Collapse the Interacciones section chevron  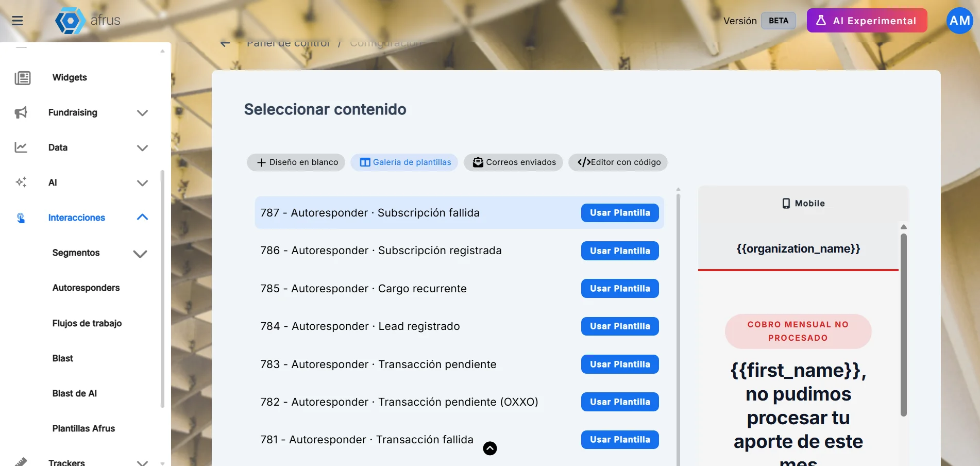[143, 217]
